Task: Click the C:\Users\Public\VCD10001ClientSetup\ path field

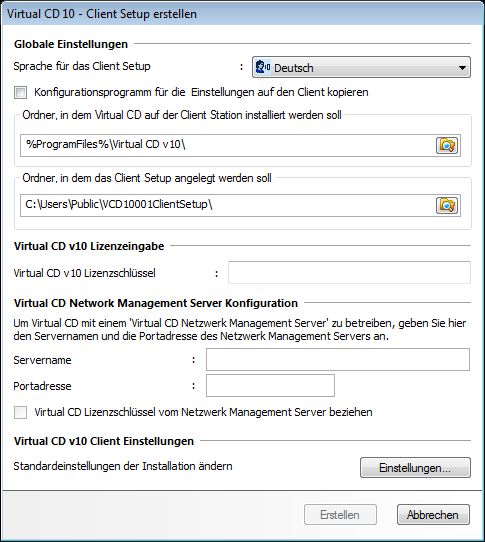Action: point(227,205)
